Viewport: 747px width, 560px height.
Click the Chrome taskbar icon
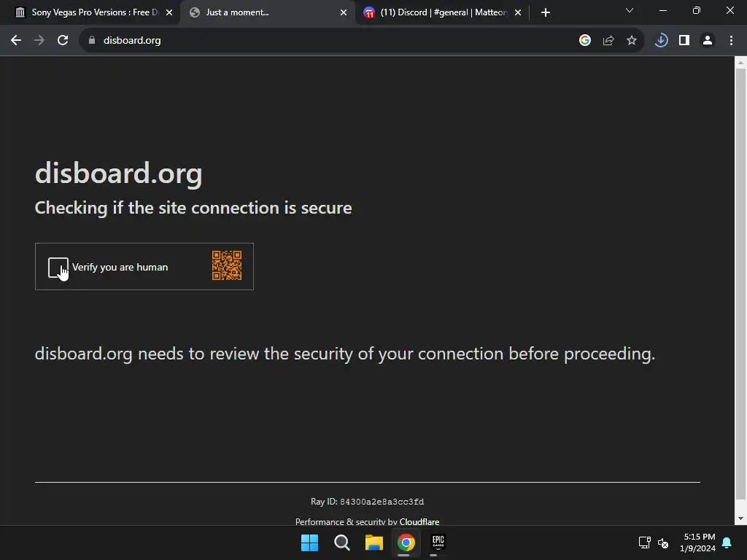coord(406,542)
